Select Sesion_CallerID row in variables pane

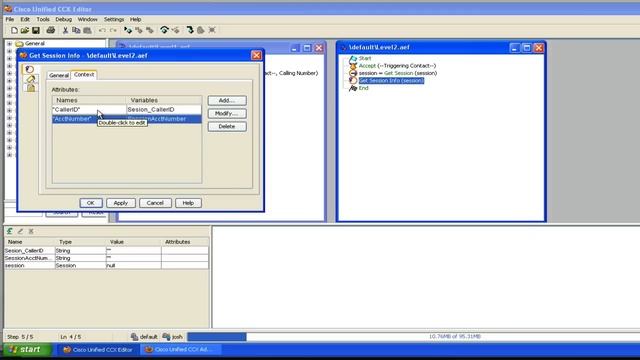[x=106, y=251]
